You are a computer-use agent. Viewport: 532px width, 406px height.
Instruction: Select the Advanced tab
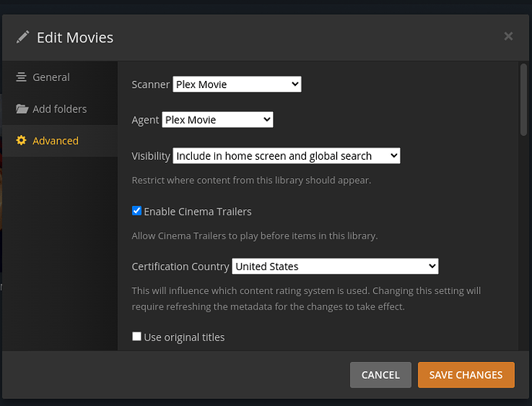(56, 140)
